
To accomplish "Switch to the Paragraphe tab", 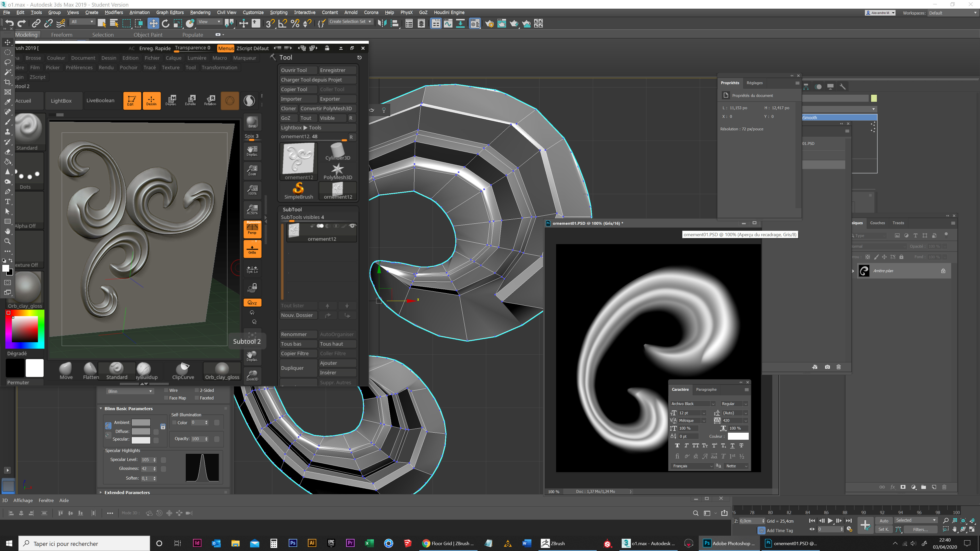I will [x=706, y=389].
